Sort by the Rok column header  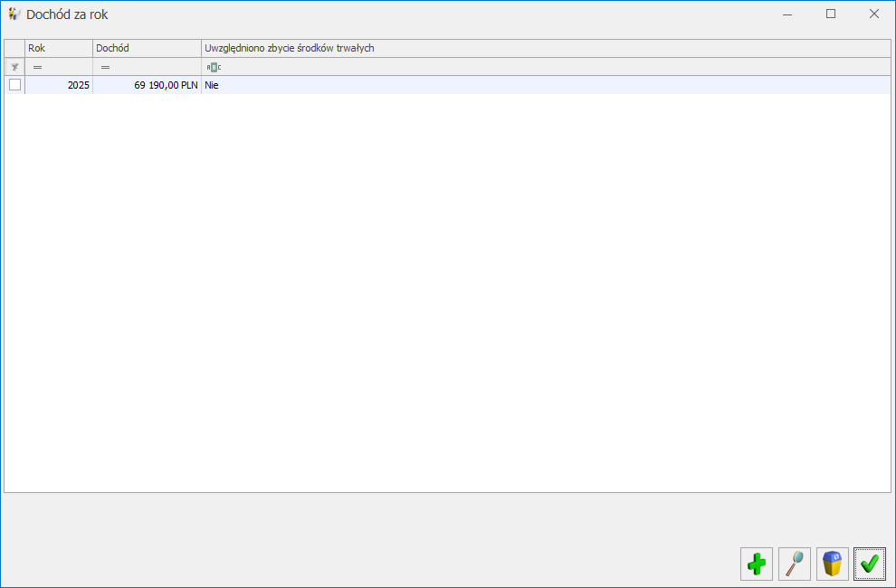(x=59, y=48)
